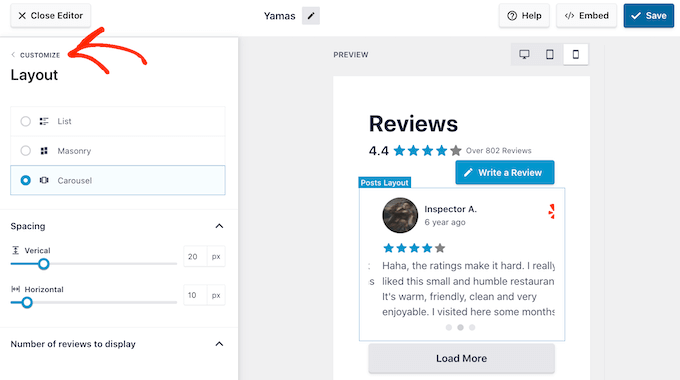
Task: Click the Carousel layout icon
Action: [44, 180]
